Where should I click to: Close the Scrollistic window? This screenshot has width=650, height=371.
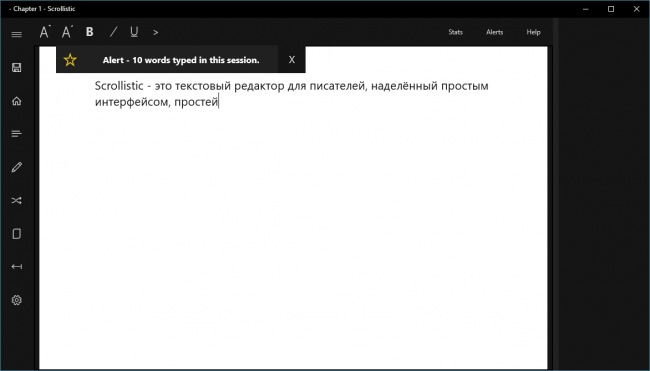click(637, 9)
